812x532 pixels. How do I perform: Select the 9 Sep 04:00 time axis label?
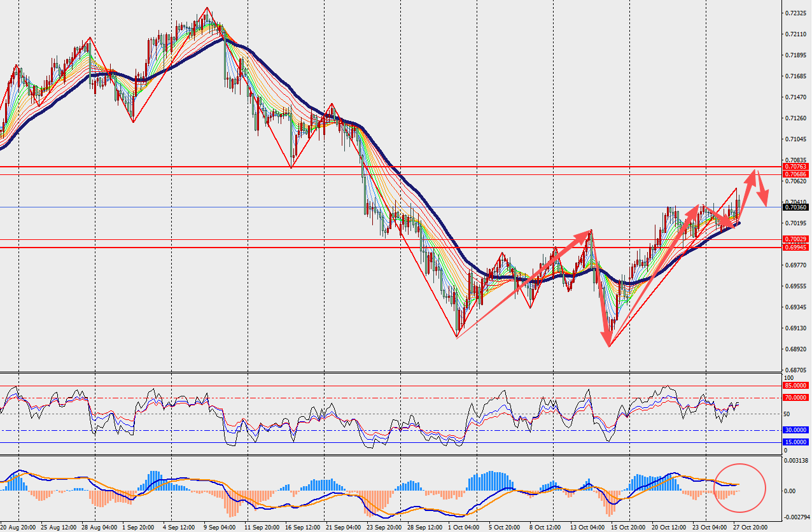tap(221, 528)
